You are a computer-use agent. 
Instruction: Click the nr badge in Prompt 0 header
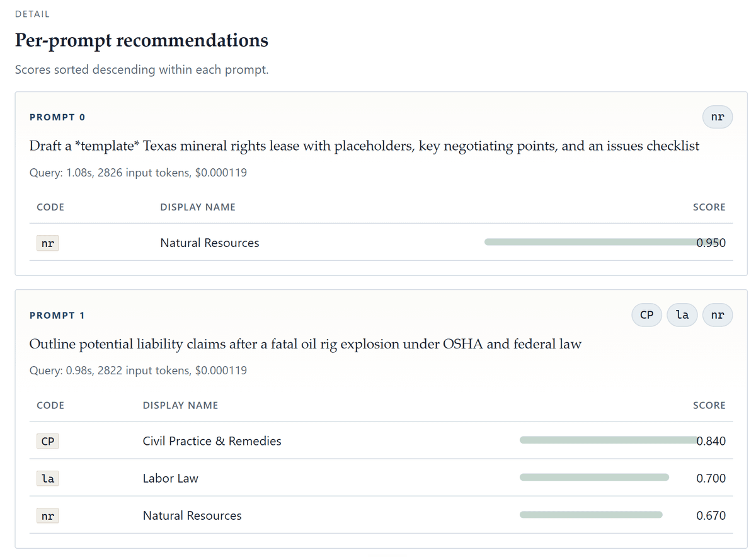(x=718, y=117)
